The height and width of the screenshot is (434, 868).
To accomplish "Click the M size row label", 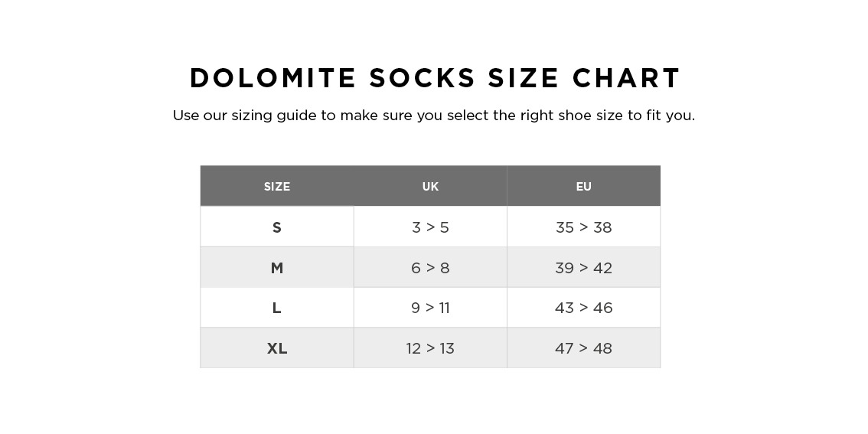I will pyautogui.click(x=277, y=268).
